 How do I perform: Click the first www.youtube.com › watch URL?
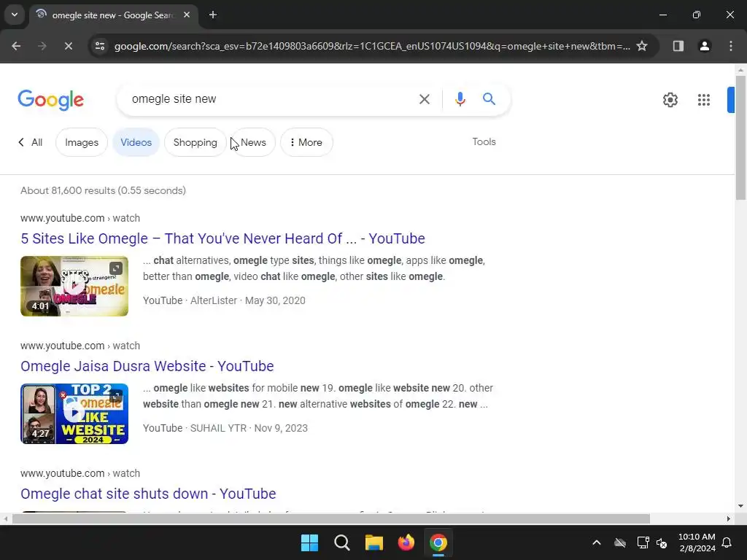coord(80,218)
